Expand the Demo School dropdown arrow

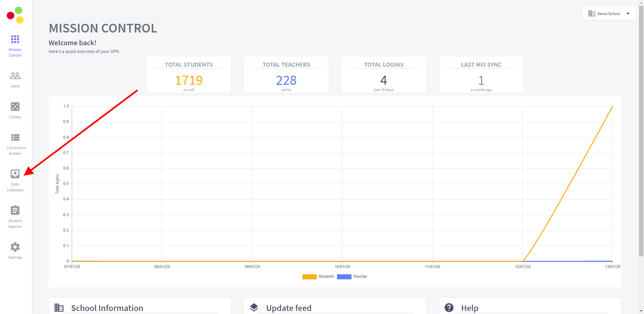(628, 14)
